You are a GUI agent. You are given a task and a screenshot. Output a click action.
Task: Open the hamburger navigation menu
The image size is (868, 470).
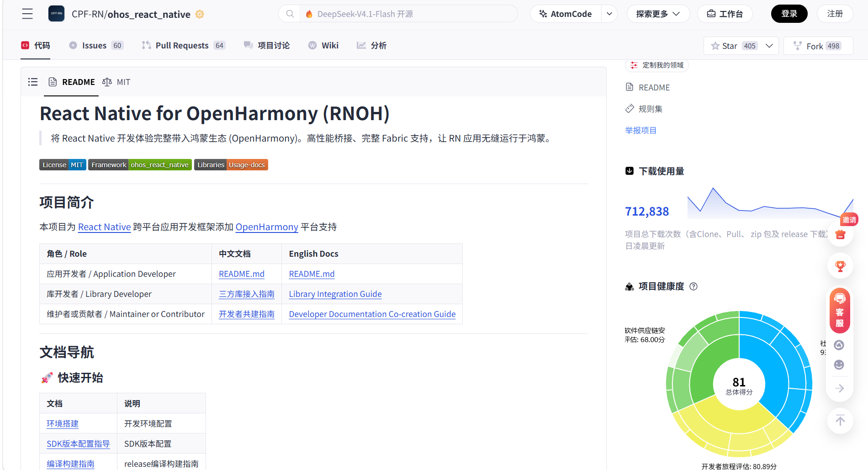[x=27, y=14]
